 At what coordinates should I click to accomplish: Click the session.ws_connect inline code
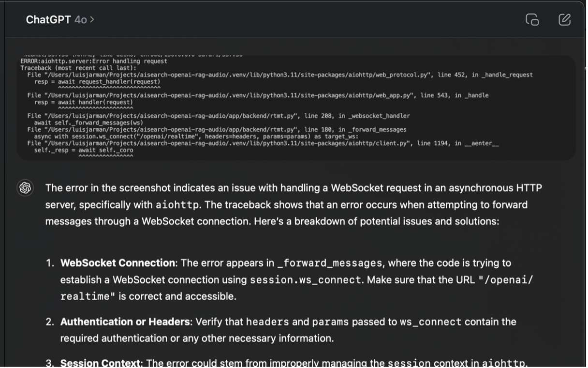(305, 280)
